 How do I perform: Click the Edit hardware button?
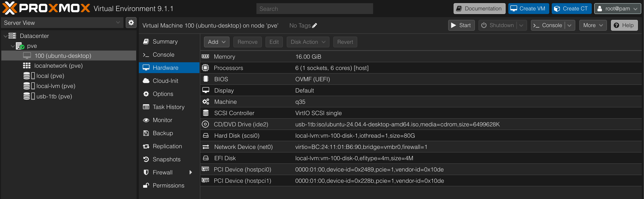tap(274, 42)
